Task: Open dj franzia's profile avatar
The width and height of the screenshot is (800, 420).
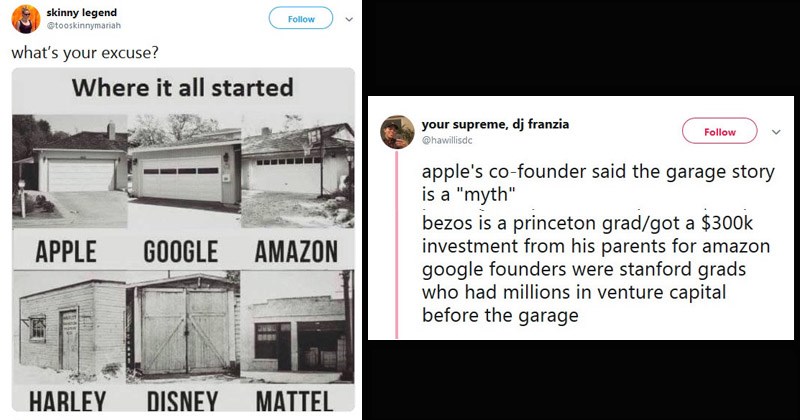Action: pyautogui.click(x=398, y=131)
